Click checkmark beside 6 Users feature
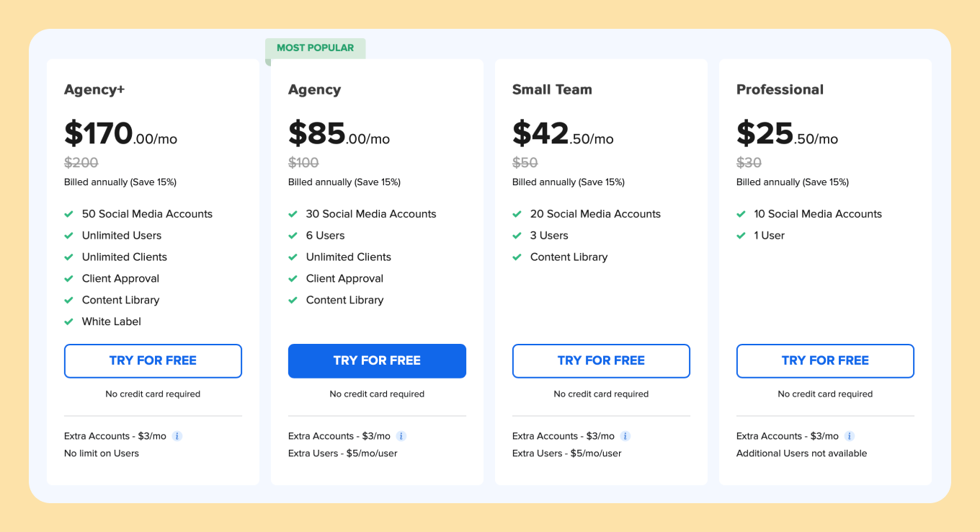980x532 pixels. coord(293,236)
